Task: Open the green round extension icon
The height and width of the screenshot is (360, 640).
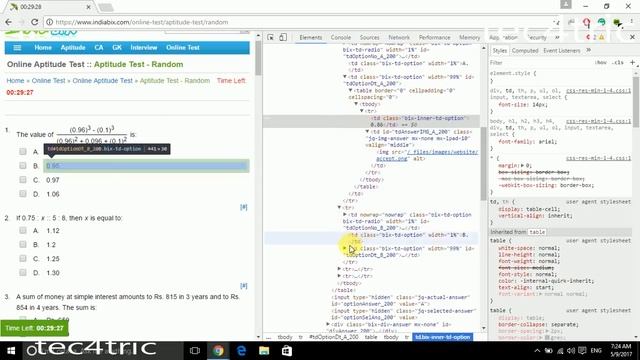Action: [602, 22]
